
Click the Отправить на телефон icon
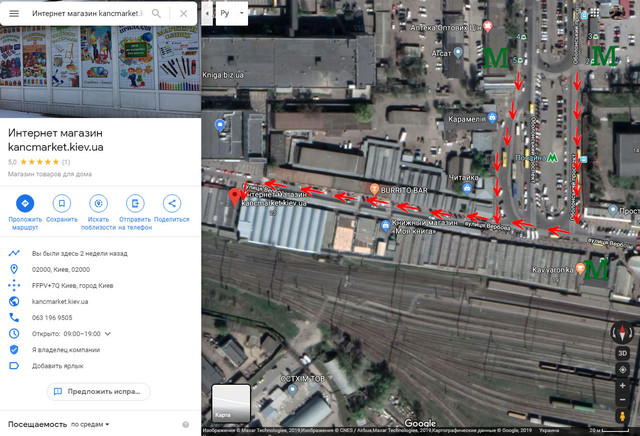pyautogui.click(x=135, y=203)
